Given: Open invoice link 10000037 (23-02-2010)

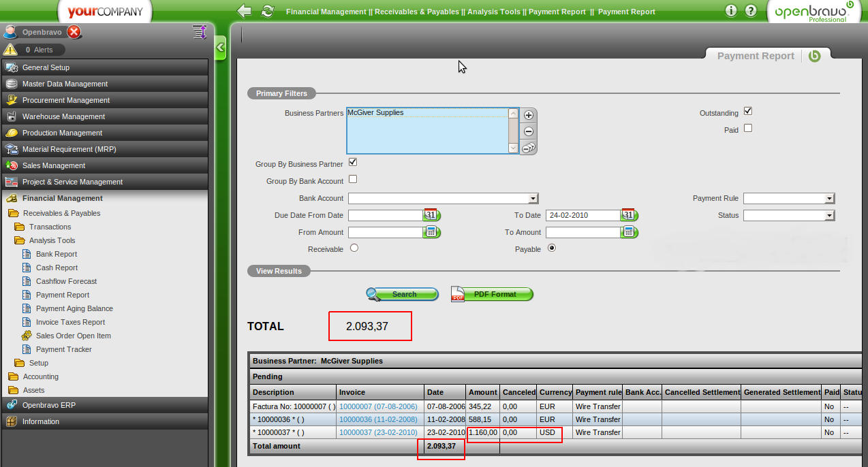Looking at the screenshot, I should coord(378,432).
